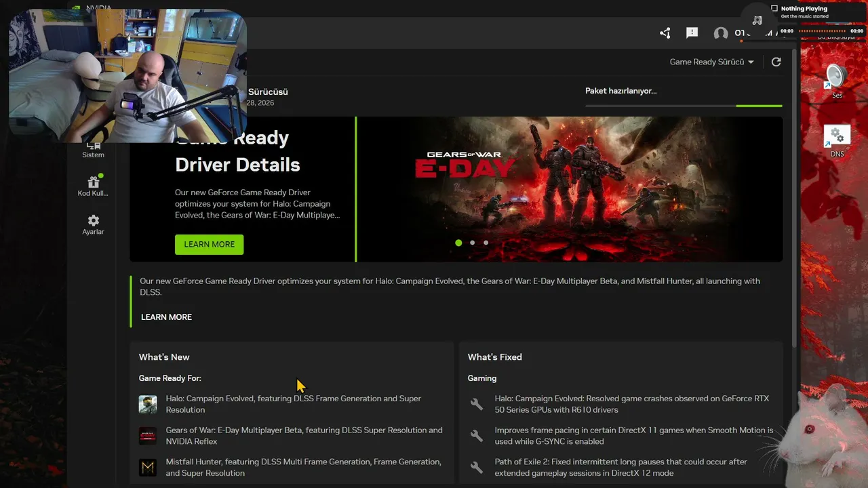Viewport: 868px width, 488px height.
Task: Click the "Paket hazırlanıyor..." status text
Action: (x=621, y=91)
